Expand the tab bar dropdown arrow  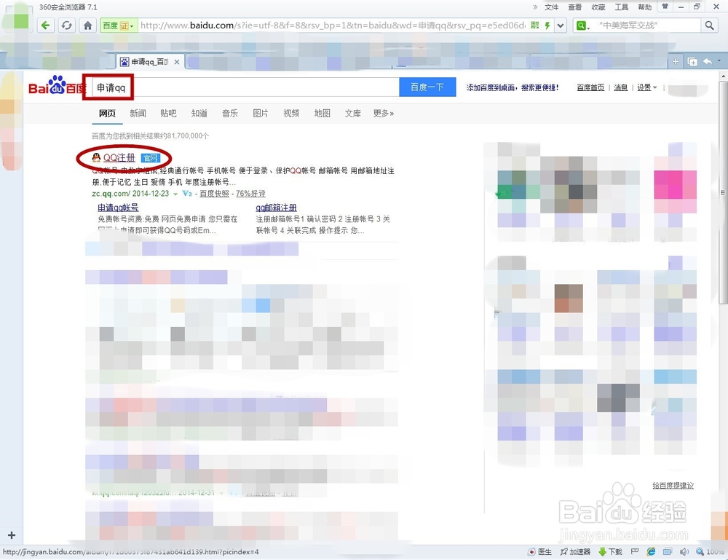tap(719, 61)
